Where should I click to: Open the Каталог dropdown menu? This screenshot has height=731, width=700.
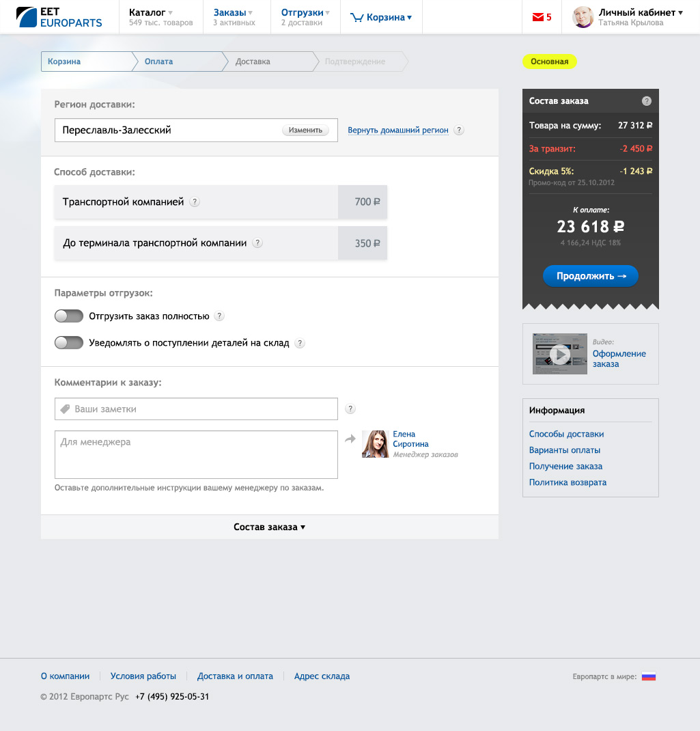[x=151, y=13]
